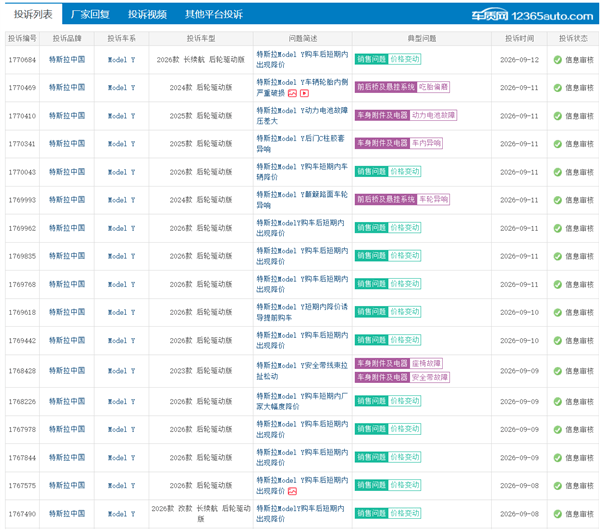The width and height of the screenshot is (600, 530).
Task: Click the 2023款 后轮驱动版 model cell
Action: [201, 371]
